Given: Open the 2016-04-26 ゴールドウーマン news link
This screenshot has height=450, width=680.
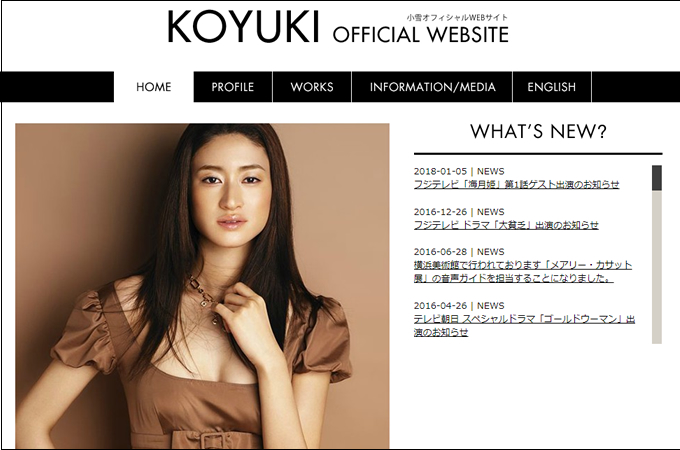Looking at the screenshot, I should pos(524,326).
